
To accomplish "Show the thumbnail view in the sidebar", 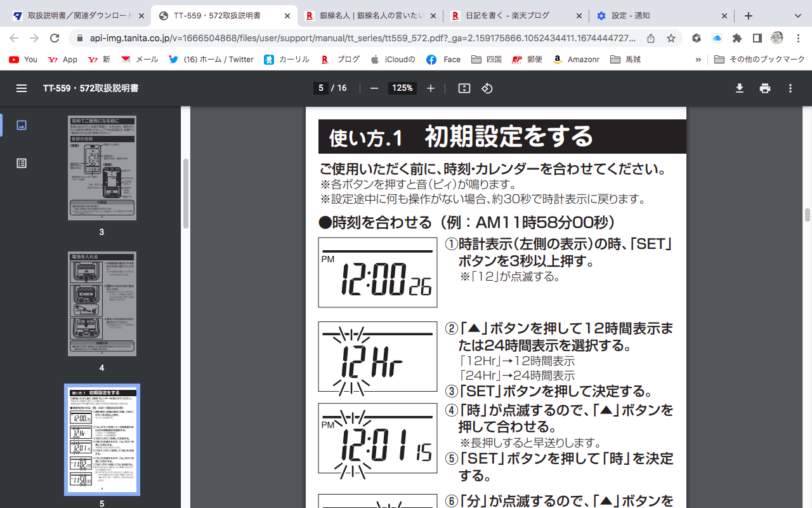I will [x=22, y=125].
